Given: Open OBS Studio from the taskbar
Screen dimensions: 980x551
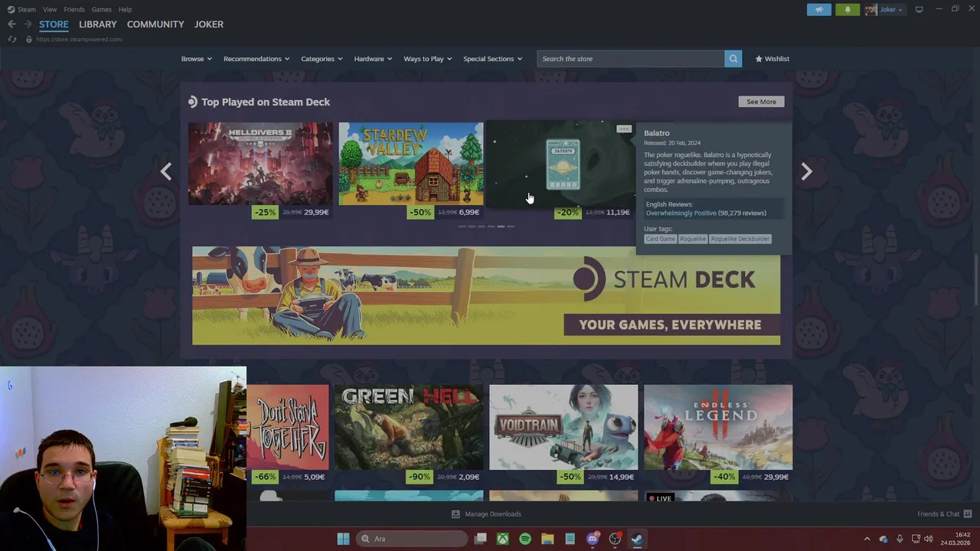Looking at the screenshot, I should (615, 539).
